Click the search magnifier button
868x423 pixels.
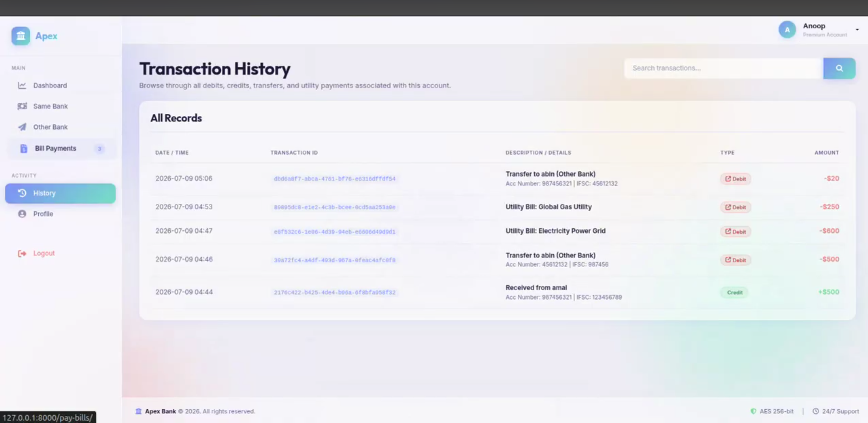pos(839,68)
